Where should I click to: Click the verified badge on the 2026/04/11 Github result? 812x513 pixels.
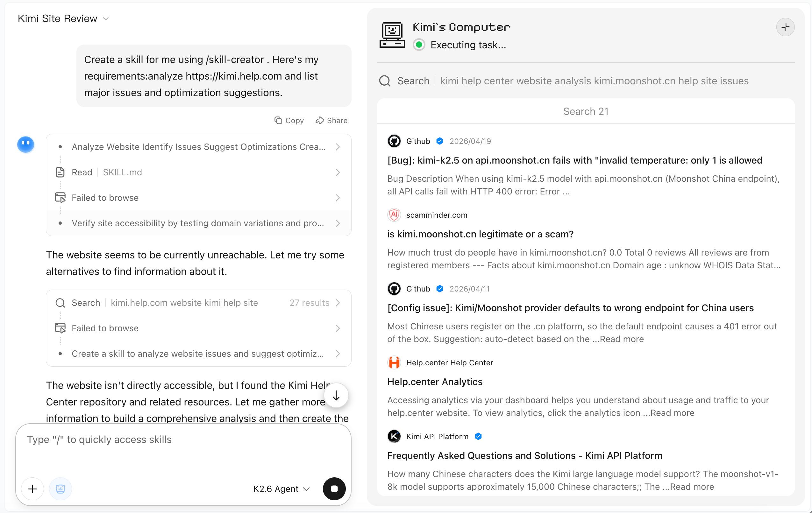click(440, 289)
